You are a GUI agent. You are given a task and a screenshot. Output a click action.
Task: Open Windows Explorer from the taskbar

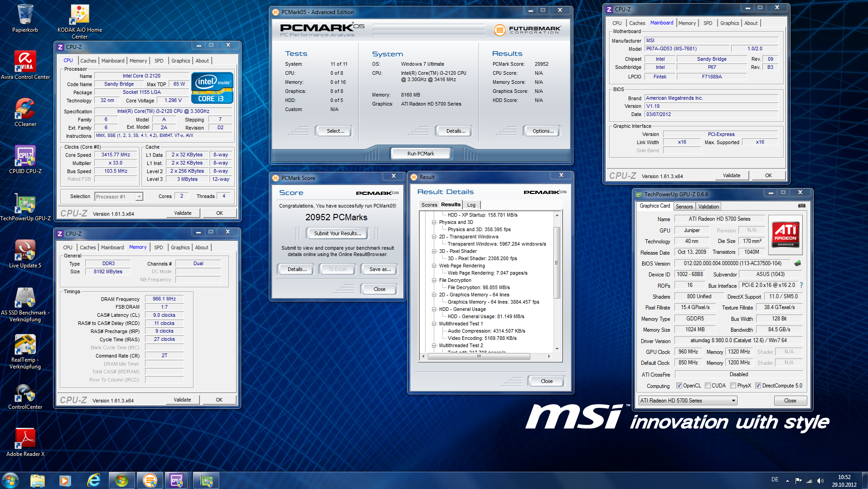click(x=38, y=480)
